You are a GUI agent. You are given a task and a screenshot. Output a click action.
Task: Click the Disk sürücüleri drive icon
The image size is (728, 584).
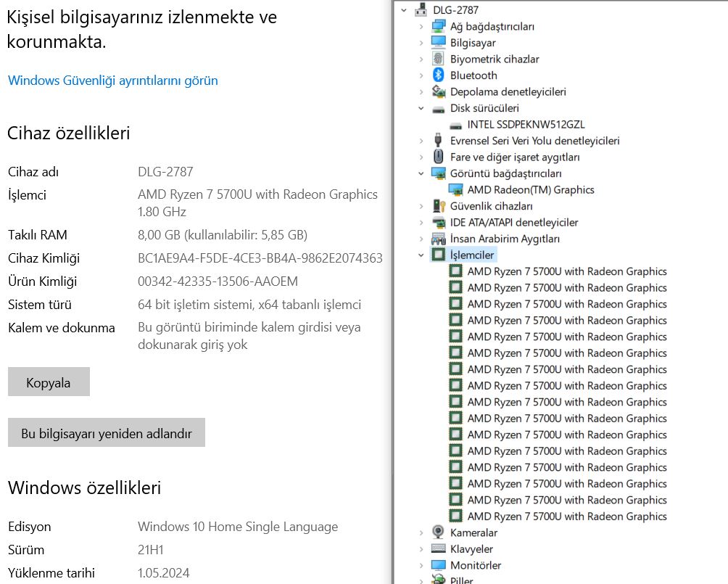[438, 110]
